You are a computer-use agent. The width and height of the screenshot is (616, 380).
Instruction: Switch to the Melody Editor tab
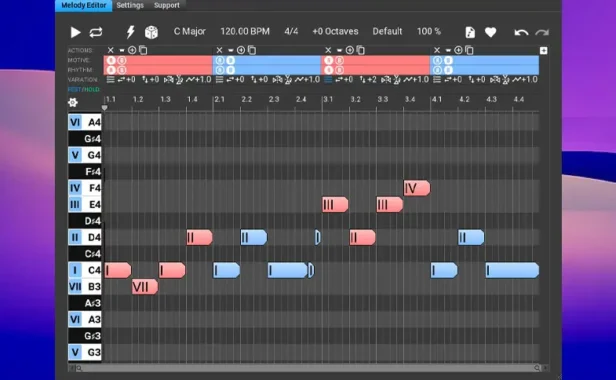(x=84, y=6)
